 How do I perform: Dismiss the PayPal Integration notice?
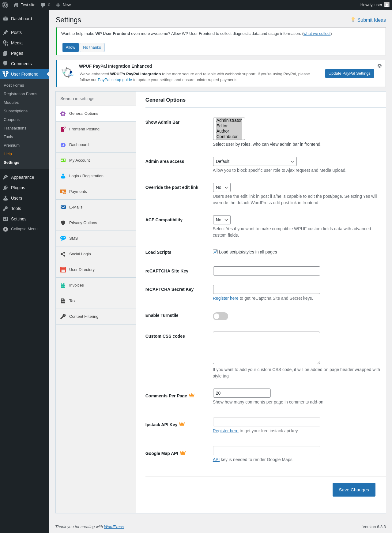point(379,66)
